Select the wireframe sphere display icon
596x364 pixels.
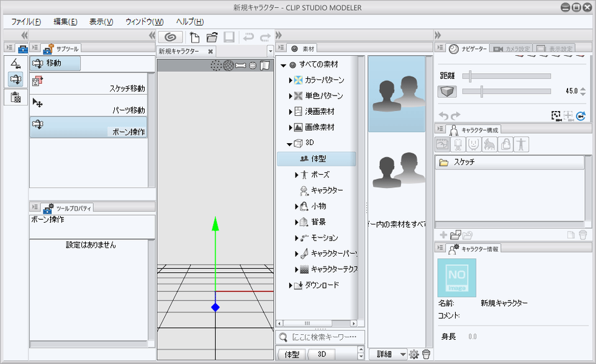click(228, 66)
